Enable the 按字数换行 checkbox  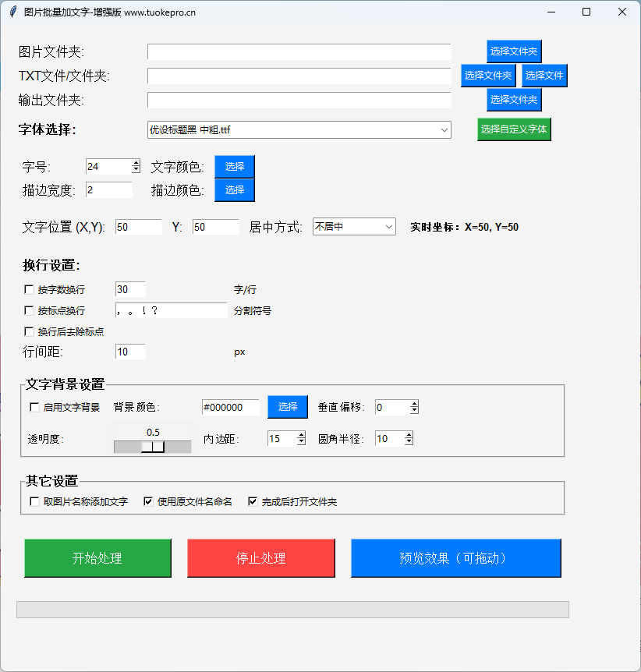(30, 290)
